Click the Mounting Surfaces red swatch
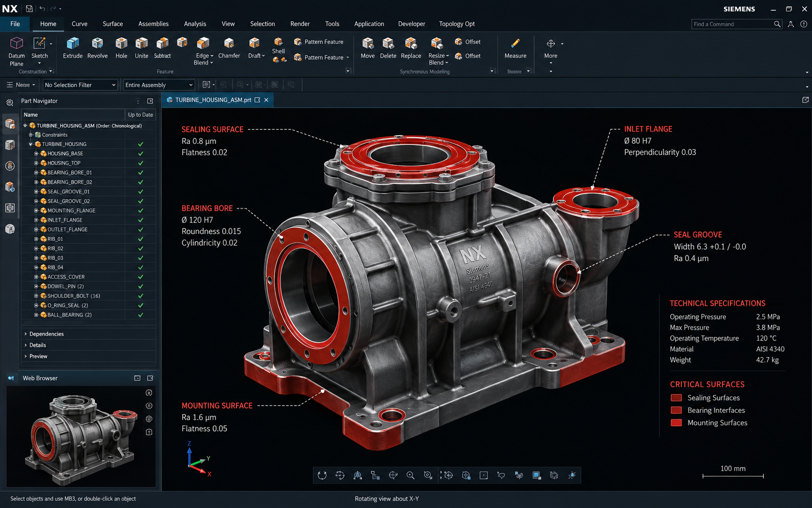Viewport: 812px width, 508px height. [x=676, y=423]
